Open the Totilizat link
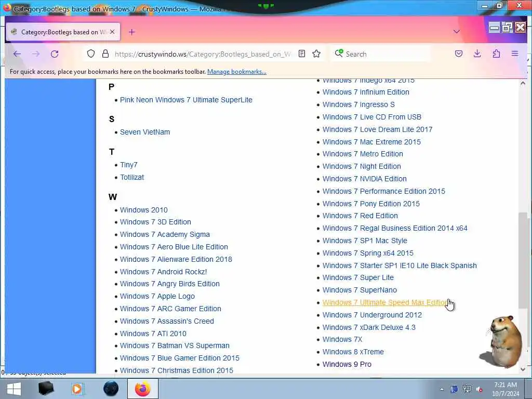 tap(132, 177)
